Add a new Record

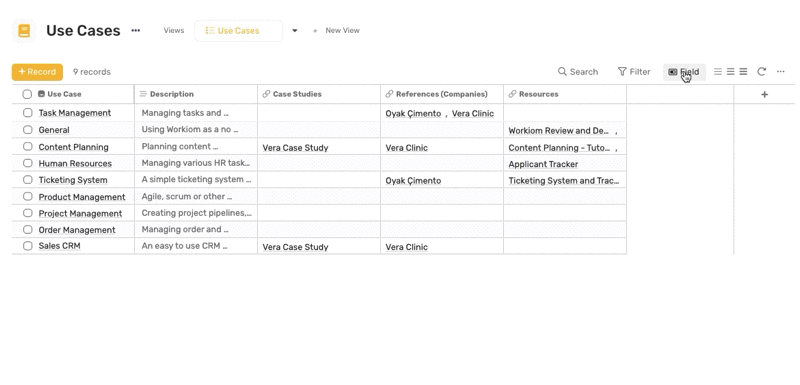(x=37, y=72)
